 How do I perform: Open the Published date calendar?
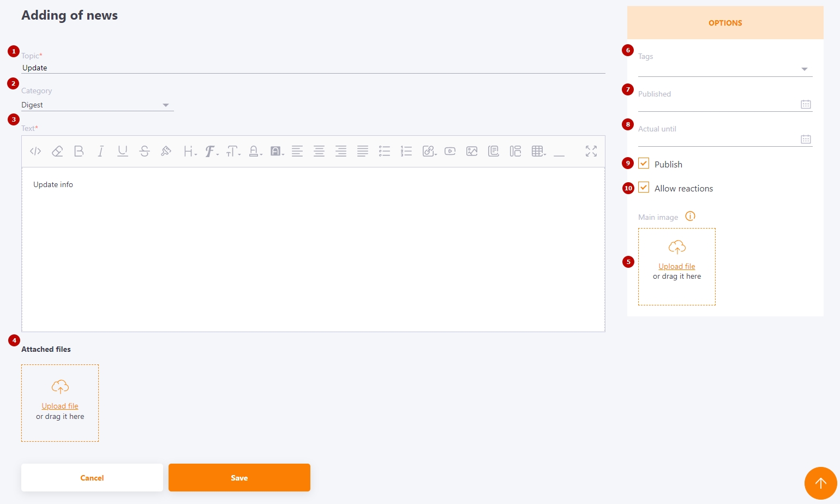pos(806,104)
